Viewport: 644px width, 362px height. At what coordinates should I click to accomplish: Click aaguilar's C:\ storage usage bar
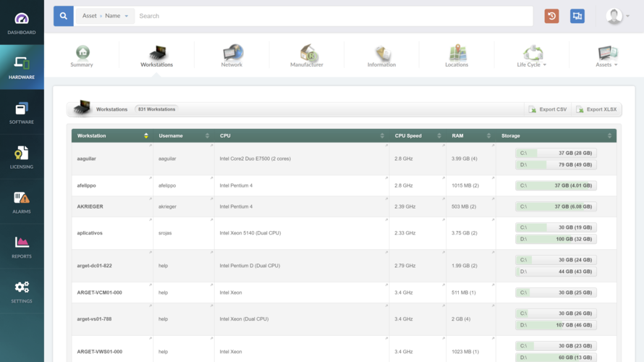point(556,153)
